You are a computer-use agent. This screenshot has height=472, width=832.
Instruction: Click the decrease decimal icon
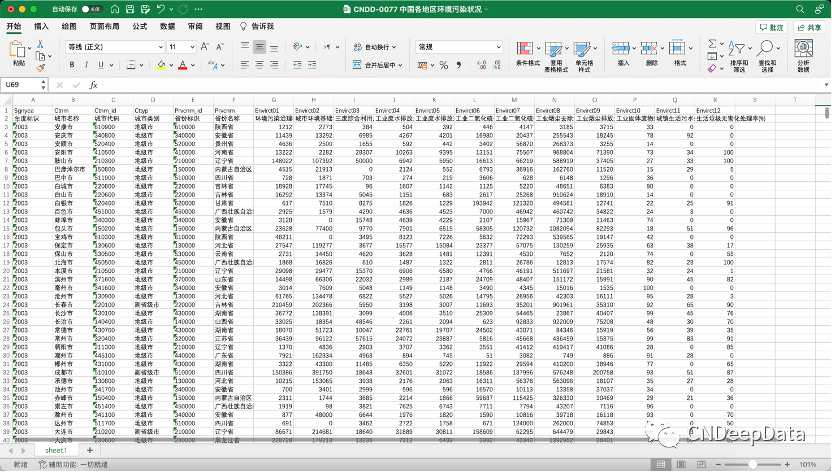pyautogui.click(x=497, y=65)
